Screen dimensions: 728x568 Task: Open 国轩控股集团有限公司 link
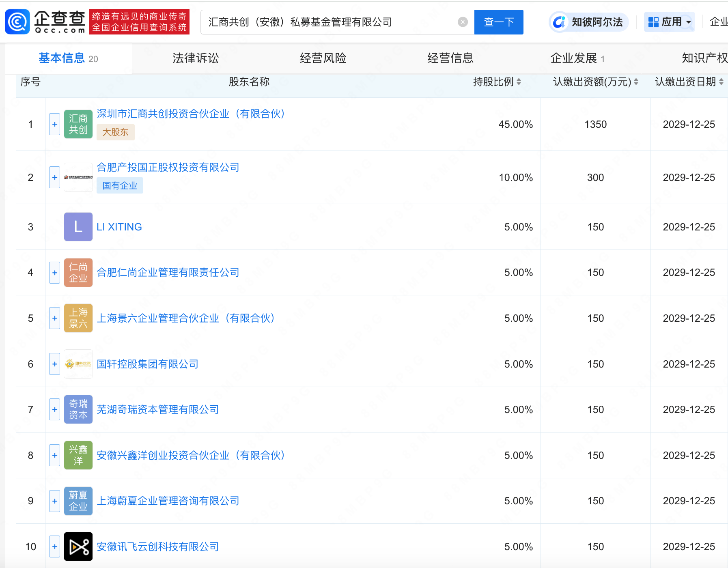(x=148, y=364)
